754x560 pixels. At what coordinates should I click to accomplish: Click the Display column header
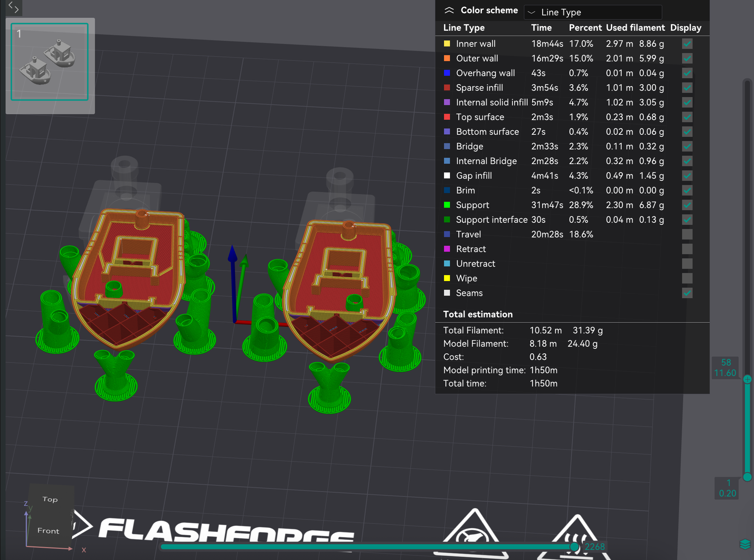(x=686, y=28)
